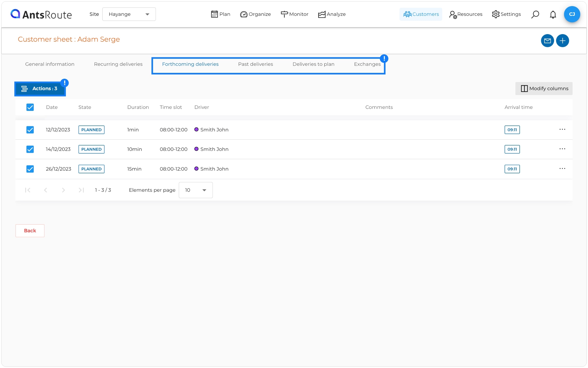Image resolution: width=588 pixels, height=368 pixels.
Task: Go to next page
Action: [x=63, y=190]
